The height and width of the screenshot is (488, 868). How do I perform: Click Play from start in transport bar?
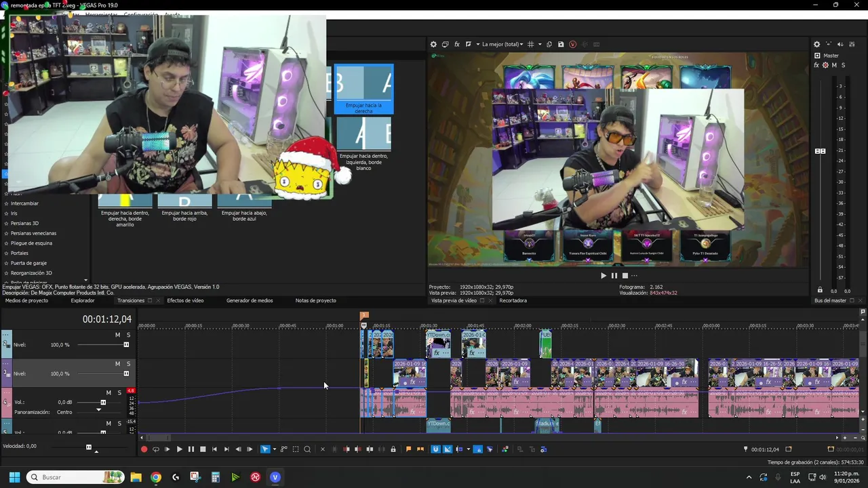tap(167, 449)
